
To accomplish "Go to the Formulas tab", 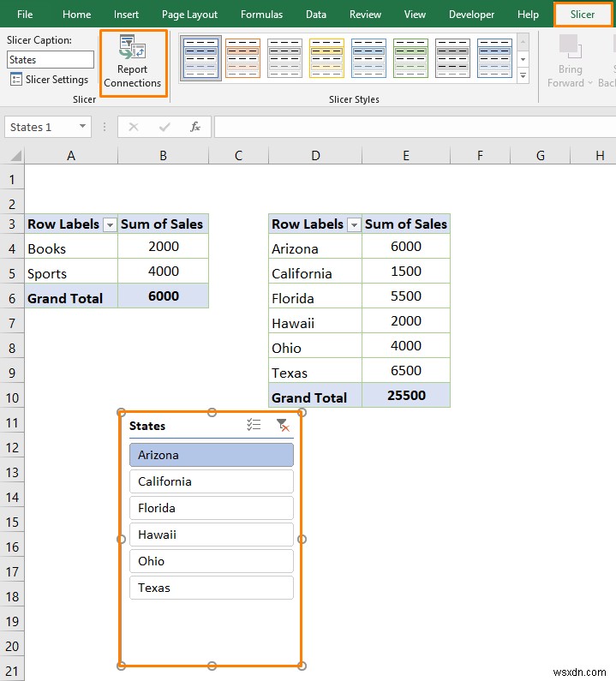I will point(261,15).
